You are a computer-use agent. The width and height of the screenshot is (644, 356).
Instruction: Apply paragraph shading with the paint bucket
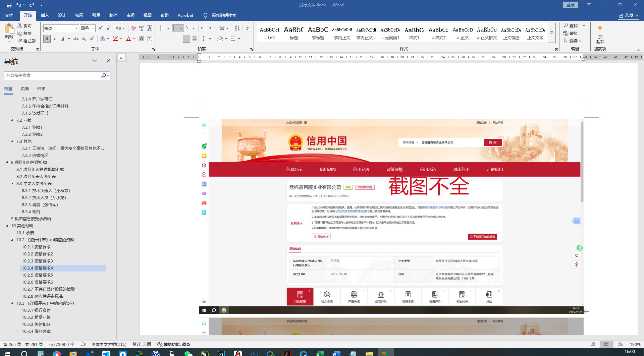coord(220,39)
